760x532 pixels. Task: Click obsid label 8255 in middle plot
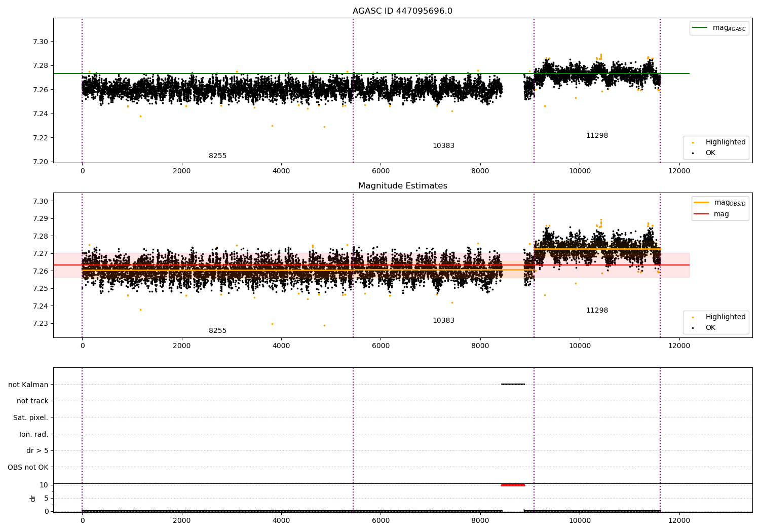pyautogui.click(x=217, y=331)
